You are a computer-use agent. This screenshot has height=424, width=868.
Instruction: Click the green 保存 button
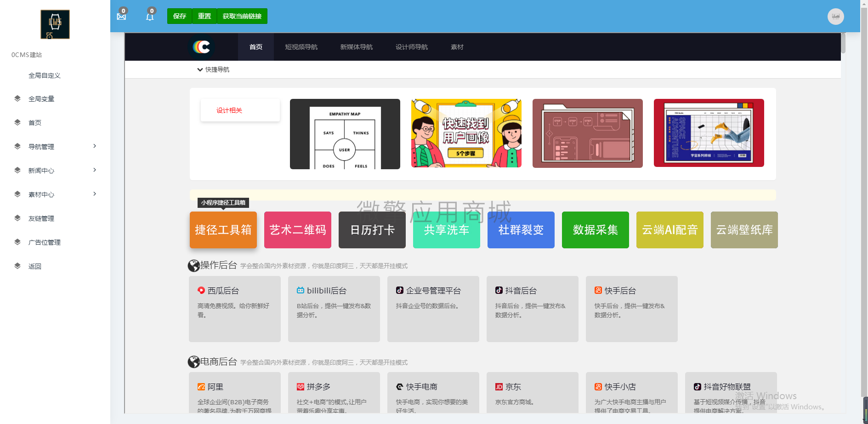pos(180,16)
